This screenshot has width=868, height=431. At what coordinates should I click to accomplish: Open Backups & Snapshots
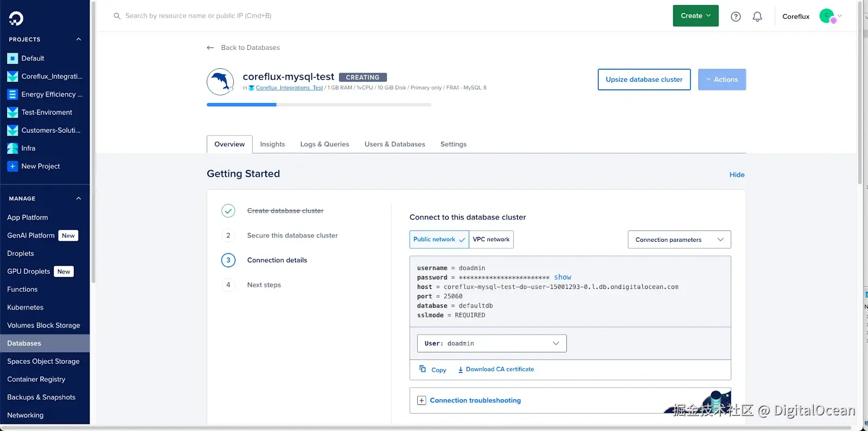41,397
